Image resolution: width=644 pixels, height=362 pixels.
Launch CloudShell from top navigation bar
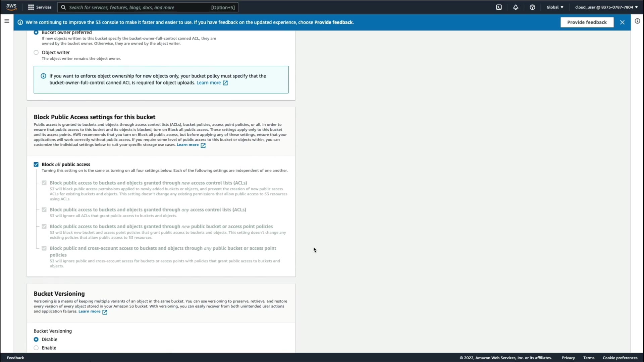coord(499,7)
